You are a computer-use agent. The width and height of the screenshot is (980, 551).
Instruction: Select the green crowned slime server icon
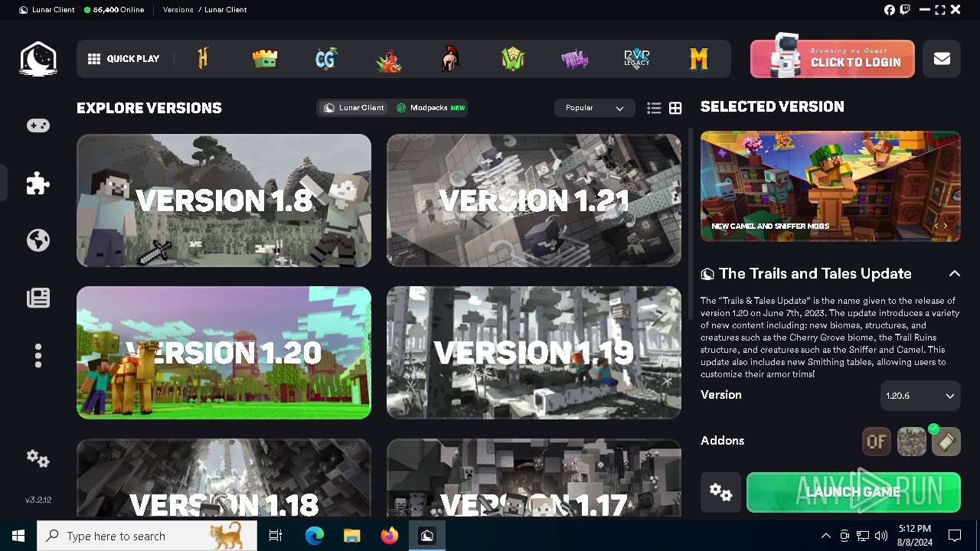(265, 59)
